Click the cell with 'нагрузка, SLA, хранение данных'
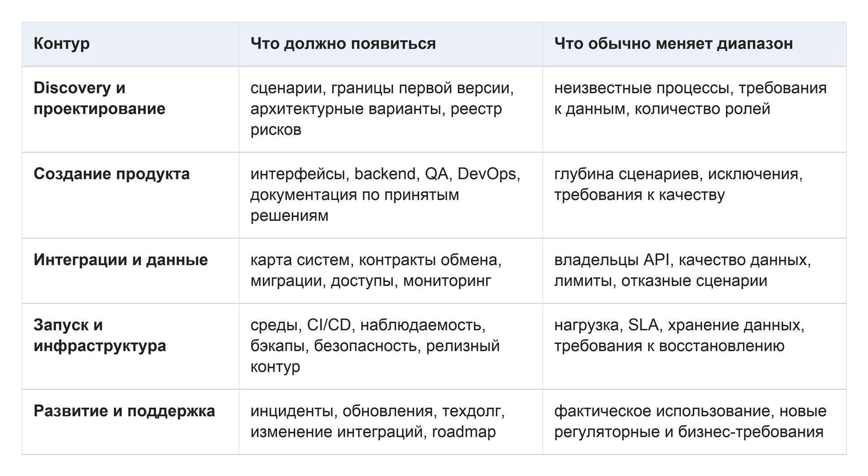 (x=694, y=346)
